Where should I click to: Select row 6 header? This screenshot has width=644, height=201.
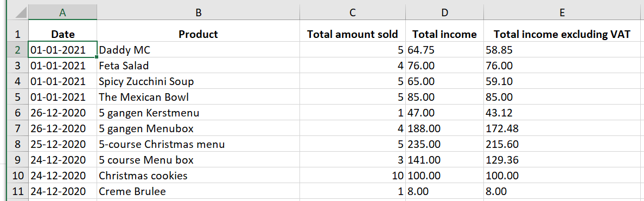click(x=17, y=113)
